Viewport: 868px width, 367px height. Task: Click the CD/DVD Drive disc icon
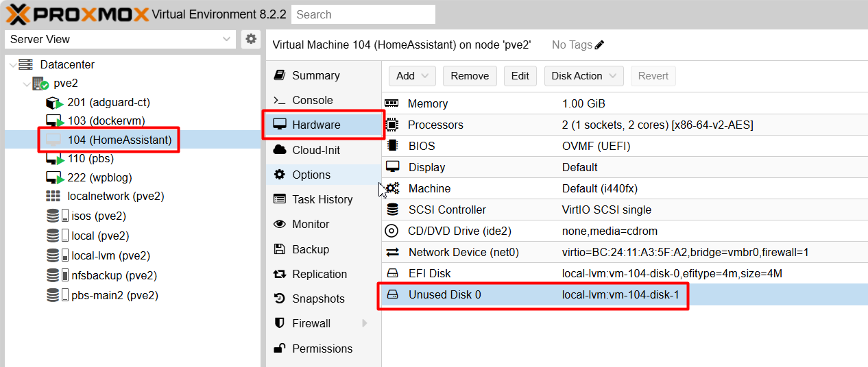tap(392, 231)
